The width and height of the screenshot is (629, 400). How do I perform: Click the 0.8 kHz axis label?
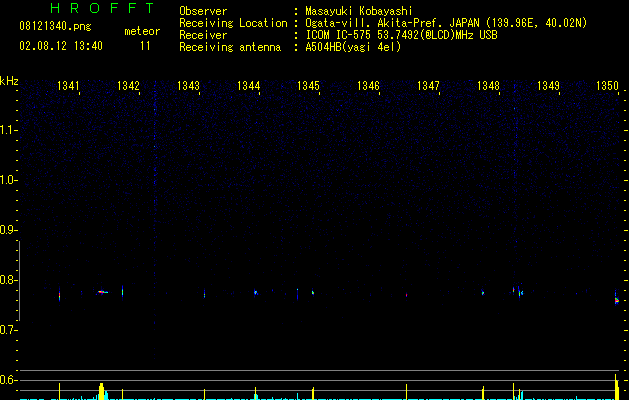(8, 280)
